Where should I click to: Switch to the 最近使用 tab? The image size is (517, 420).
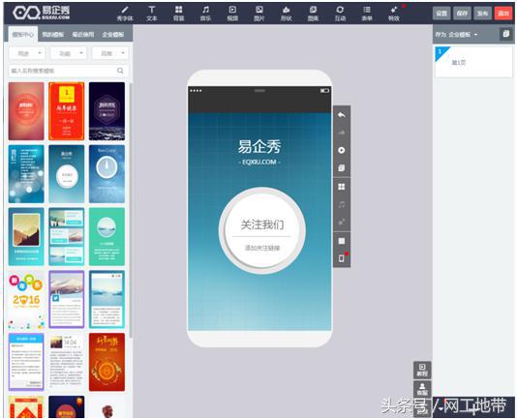click(83, 34)
